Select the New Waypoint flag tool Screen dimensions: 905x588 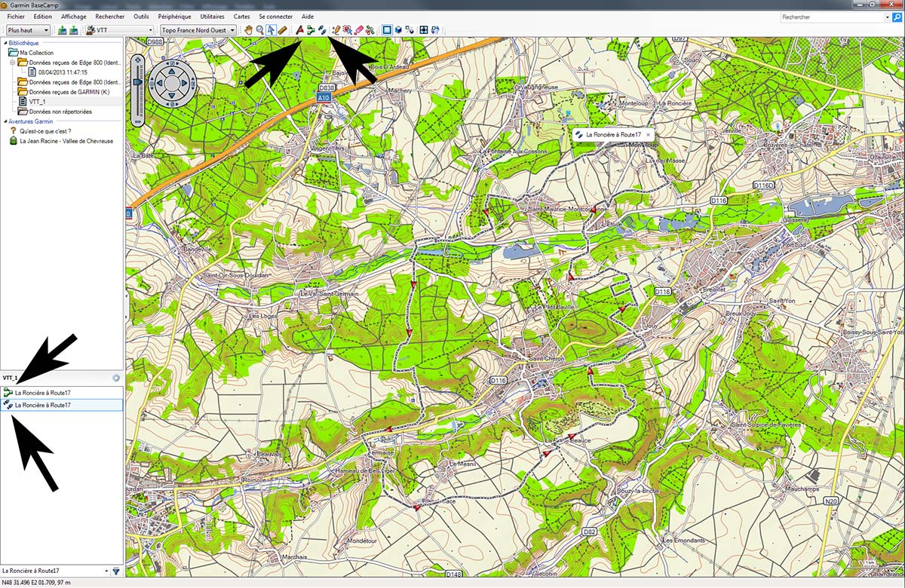(x=299, y=30)
